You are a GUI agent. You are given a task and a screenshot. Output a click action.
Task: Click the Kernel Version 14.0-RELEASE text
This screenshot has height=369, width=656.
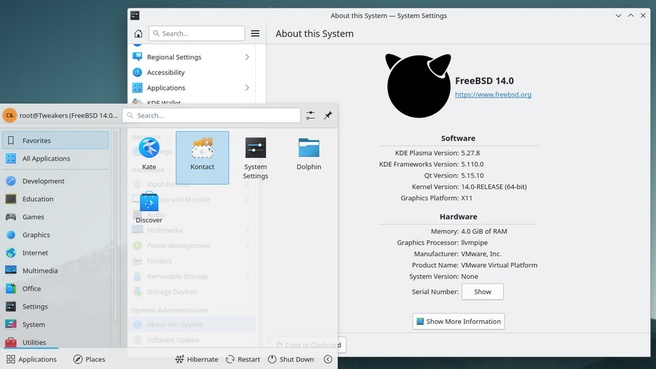(469, 187)
